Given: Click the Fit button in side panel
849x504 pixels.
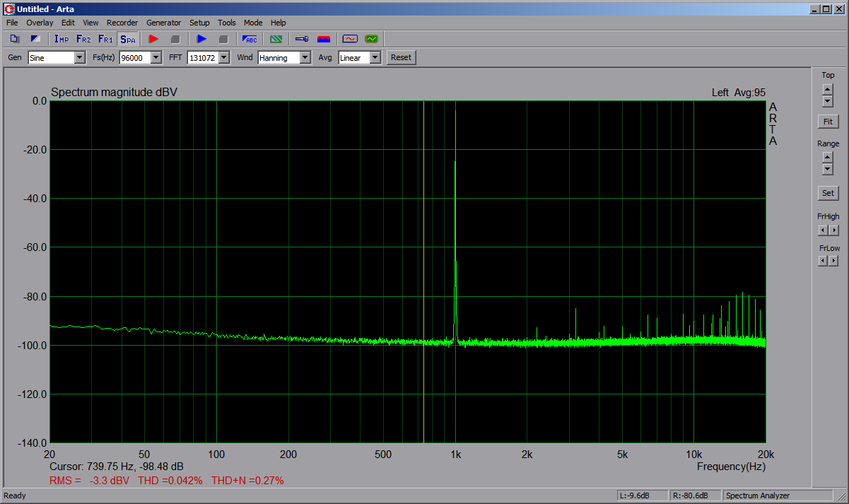Looking at the screenshot, I should (828, 122).
